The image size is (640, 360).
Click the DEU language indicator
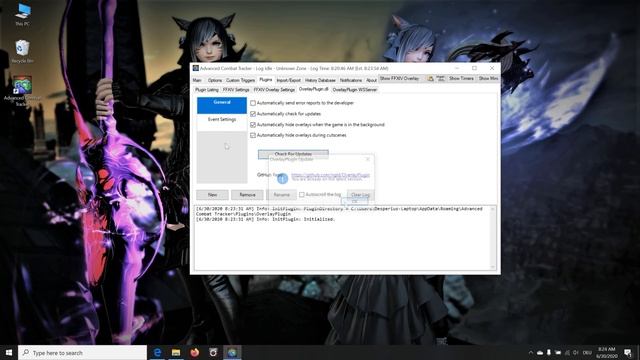587,353
